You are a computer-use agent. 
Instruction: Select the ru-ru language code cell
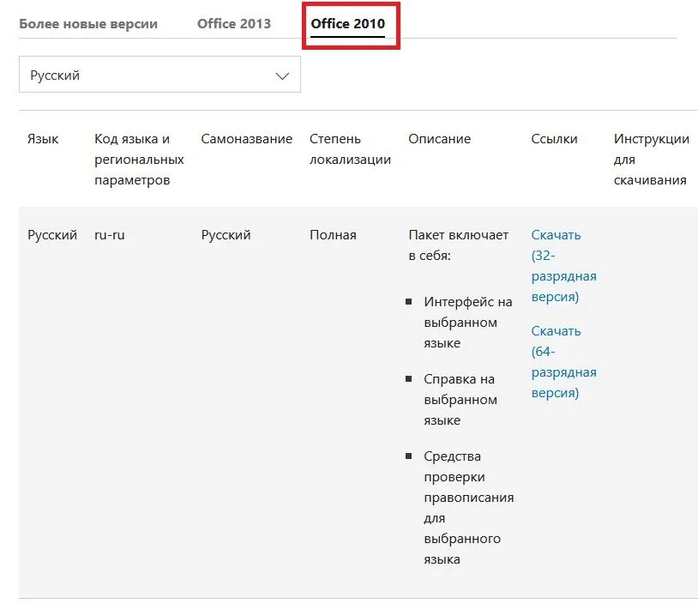coord(110,235)
